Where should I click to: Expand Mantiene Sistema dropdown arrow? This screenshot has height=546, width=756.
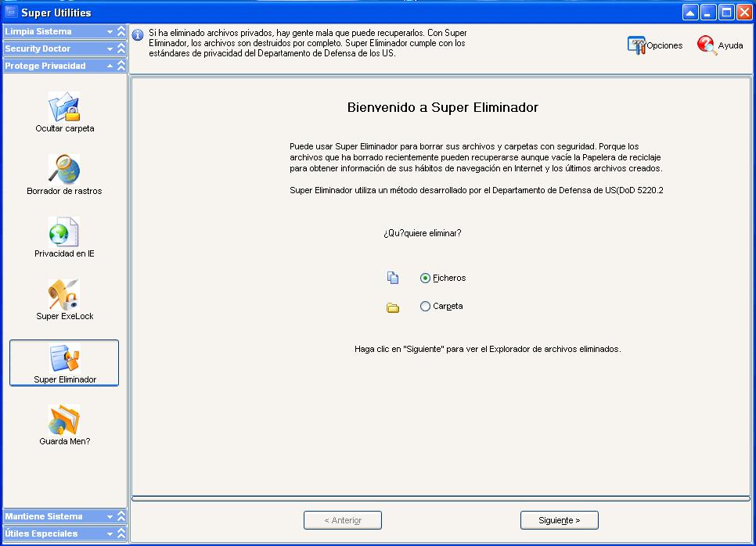coord(110,516)
